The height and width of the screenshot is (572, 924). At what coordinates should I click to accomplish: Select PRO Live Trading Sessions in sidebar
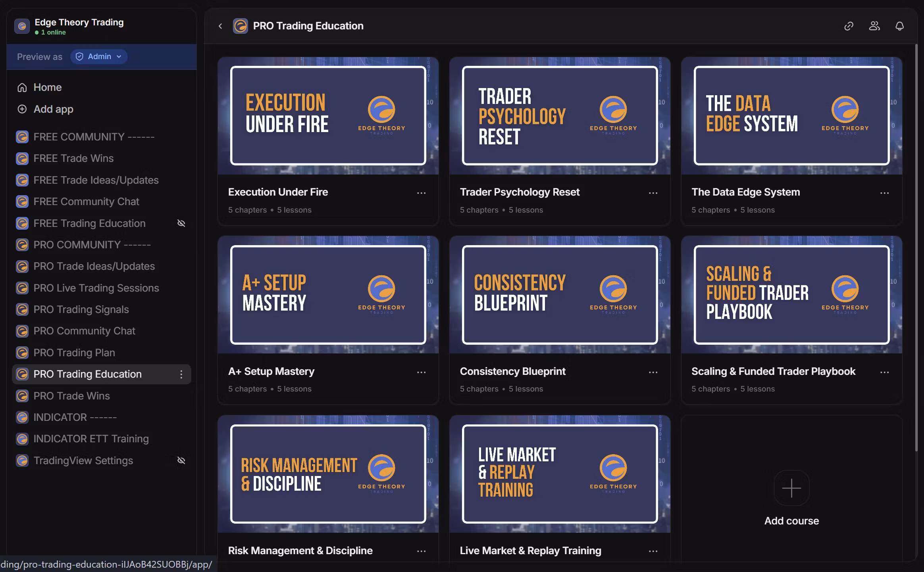click(x=102, y=288)
